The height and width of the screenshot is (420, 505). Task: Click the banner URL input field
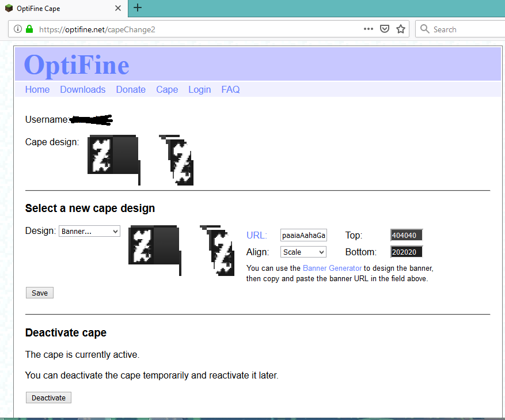tap(303, 235)
